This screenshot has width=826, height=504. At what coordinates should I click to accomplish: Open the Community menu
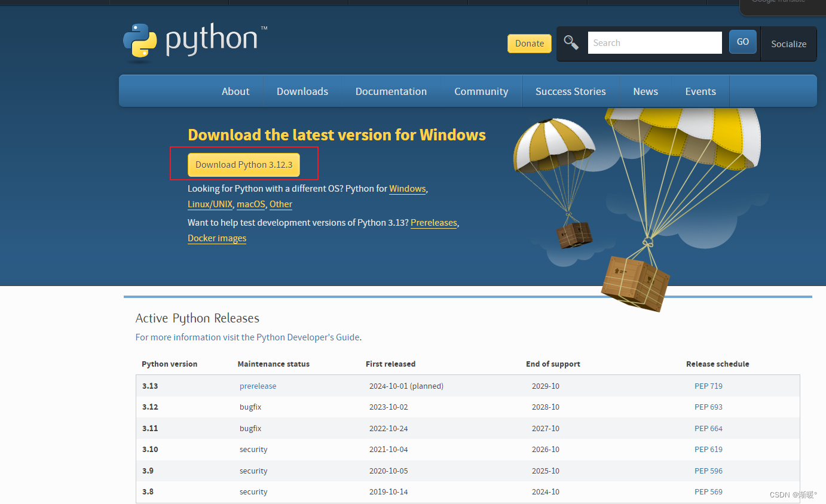[481, 91]
